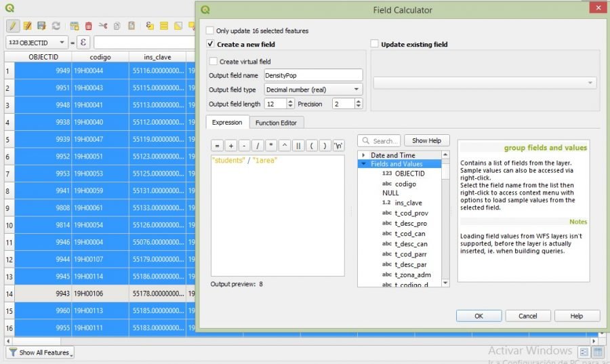Switch to the Function Editor tab
This screenshot has width=610, height=364.
coord(276,123)
